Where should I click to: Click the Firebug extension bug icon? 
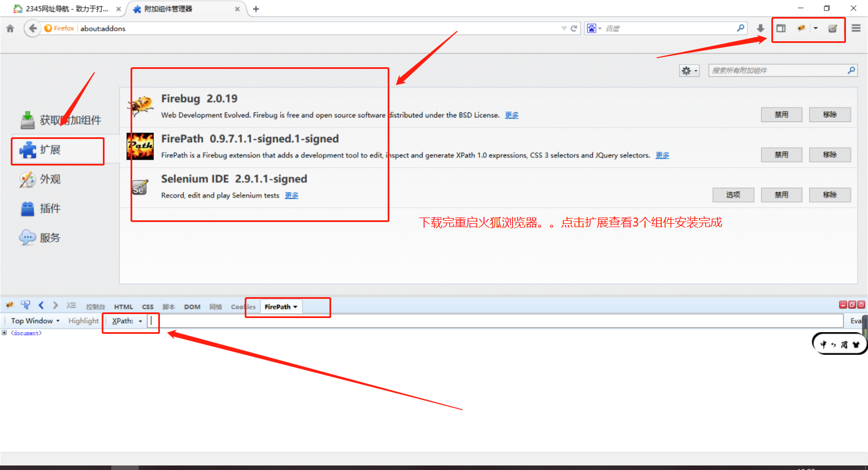(140, 106)
